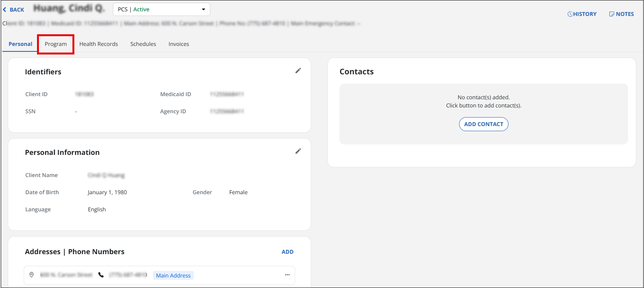This screenshot has width=644, height=288.
Task: Select the Invoices tab
Action: click(179, 44)
